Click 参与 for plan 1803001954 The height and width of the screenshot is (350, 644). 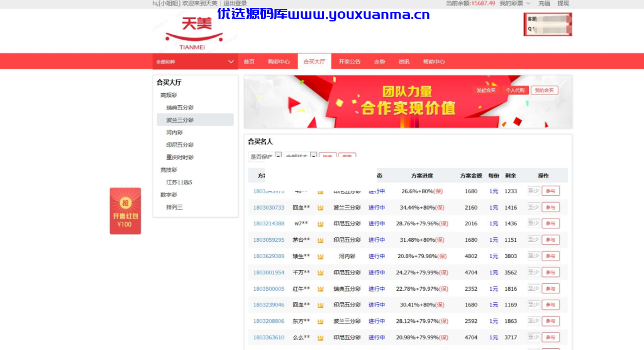click(550, 273)
